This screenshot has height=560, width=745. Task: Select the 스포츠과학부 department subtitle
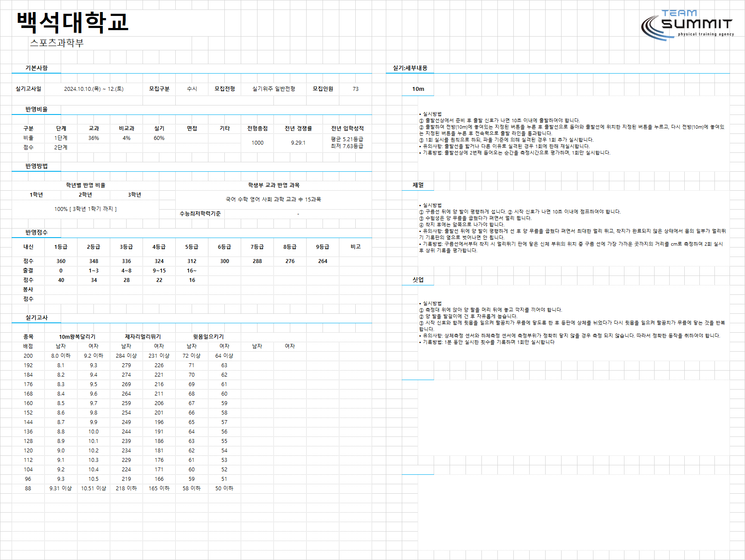pyautogui.click(x=57, y=43)
